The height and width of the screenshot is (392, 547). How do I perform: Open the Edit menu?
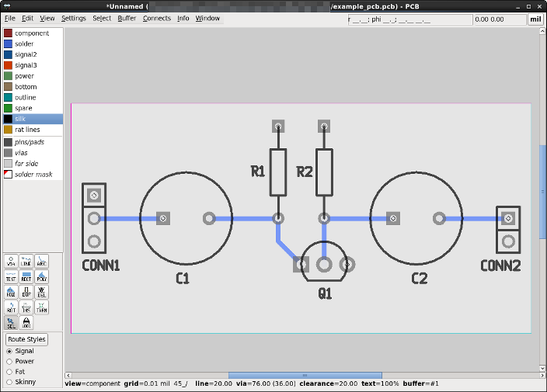click(x=27, y=19)
